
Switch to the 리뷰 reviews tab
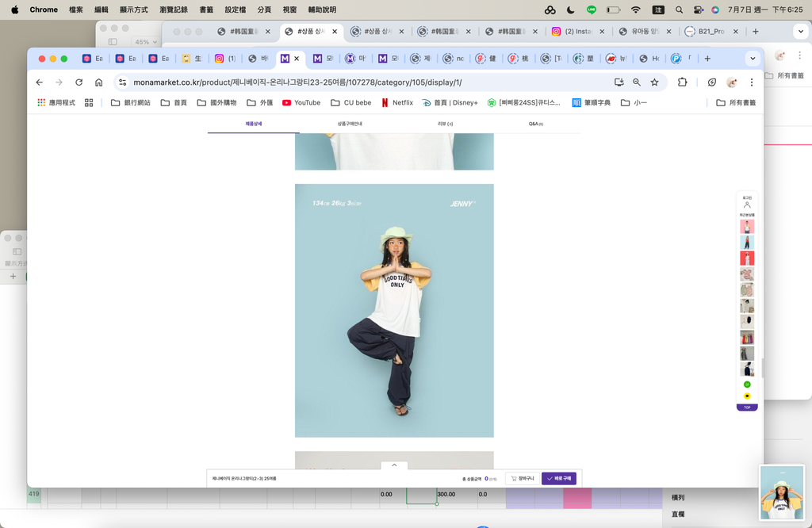point(445,124)
